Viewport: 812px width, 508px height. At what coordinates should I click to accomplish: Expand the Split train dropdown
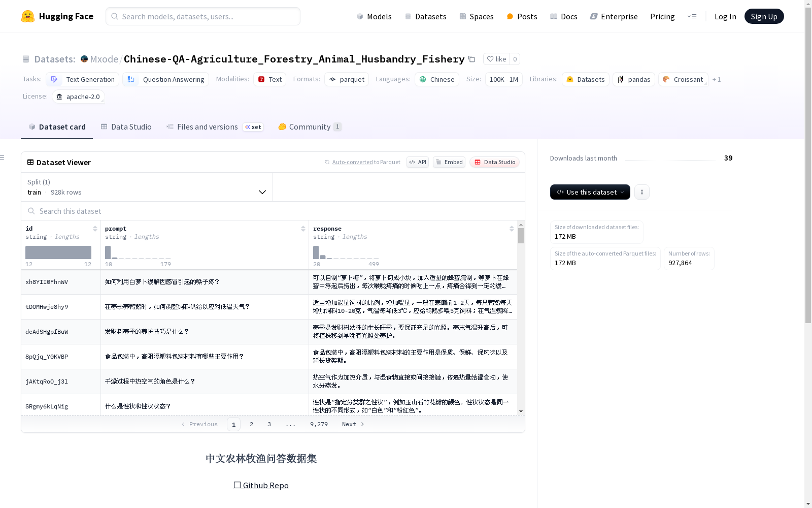pos(147,187)
